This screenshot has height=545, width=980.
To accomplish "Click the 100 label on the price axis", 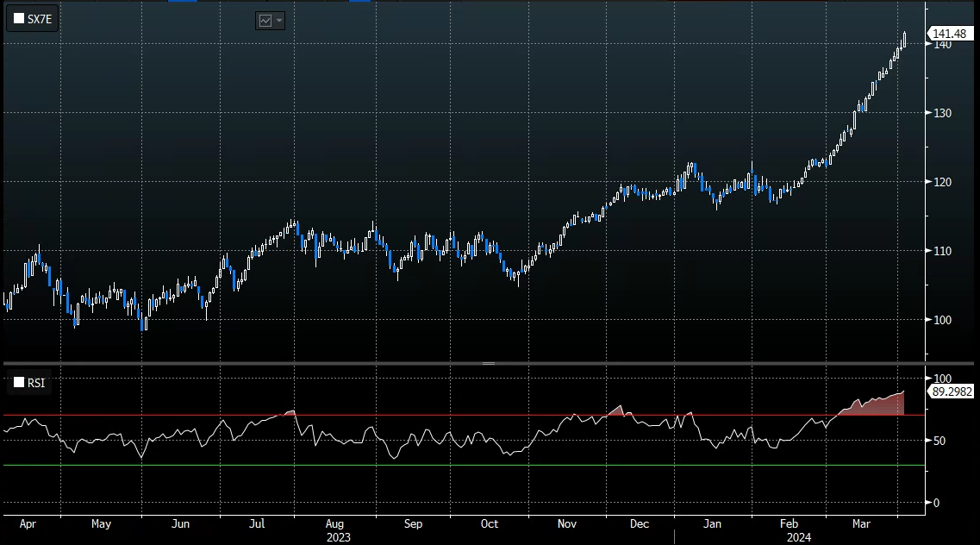I will tap(942, 320).
